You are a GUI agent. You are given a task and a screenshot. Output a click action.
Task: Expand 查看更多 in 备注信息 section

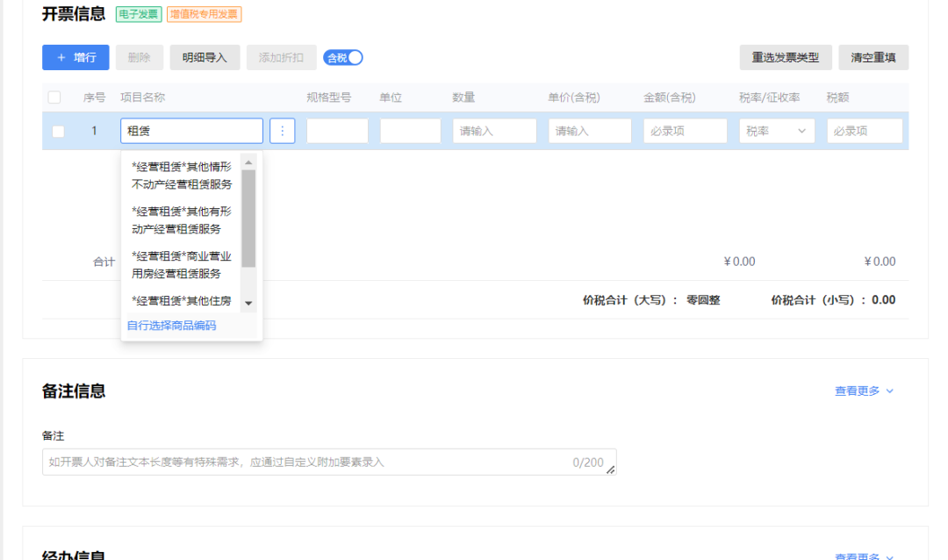tap(864, 391)
